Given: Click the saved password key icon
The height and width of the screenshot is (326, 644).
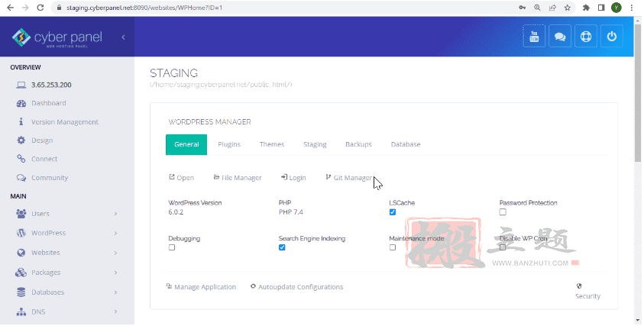Looking at the screenshot, I should 522,8.
